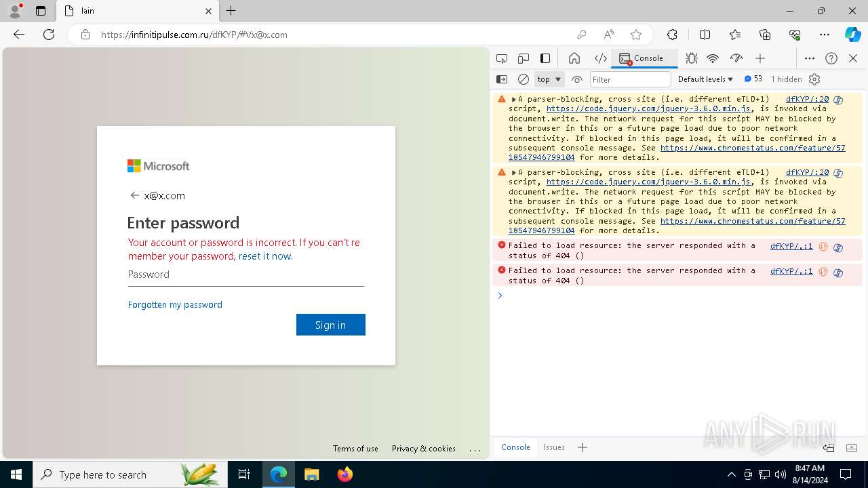This screenshot has height=488, width=868.
Task: Click the Sign in button
Action: pos(331,325)
